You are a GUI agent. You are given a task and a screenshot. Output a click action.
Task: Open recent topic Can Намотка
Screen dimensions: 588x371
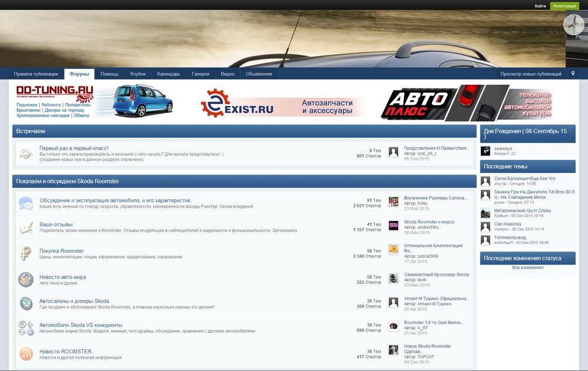(507, 224)
